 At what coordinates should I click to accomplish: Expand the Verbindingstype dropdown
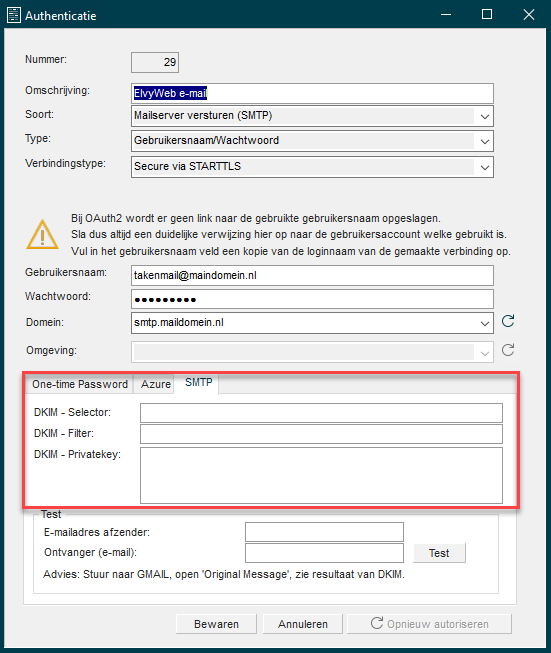click(x=484, y=167)
